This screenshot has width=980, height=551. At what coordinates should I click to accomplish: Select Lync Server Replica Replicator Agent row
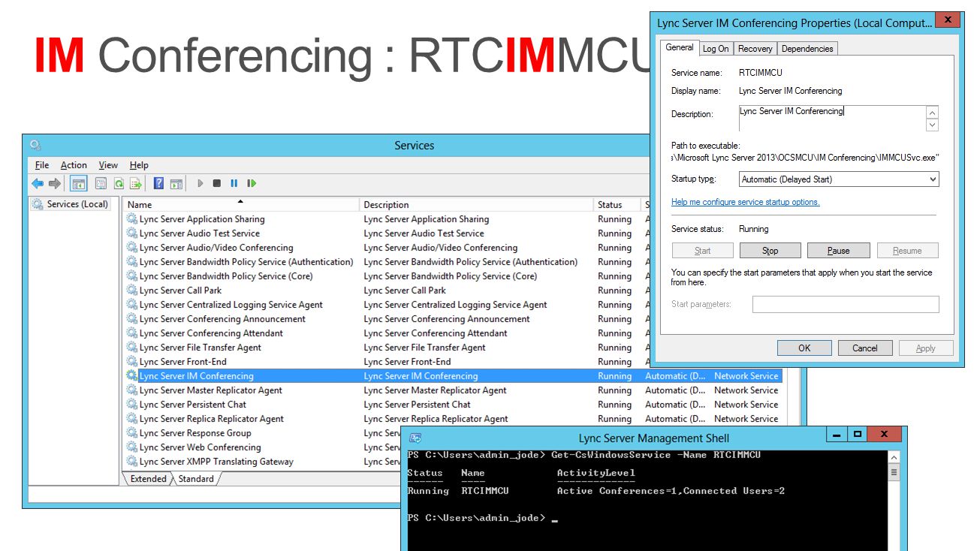(453, 419)
